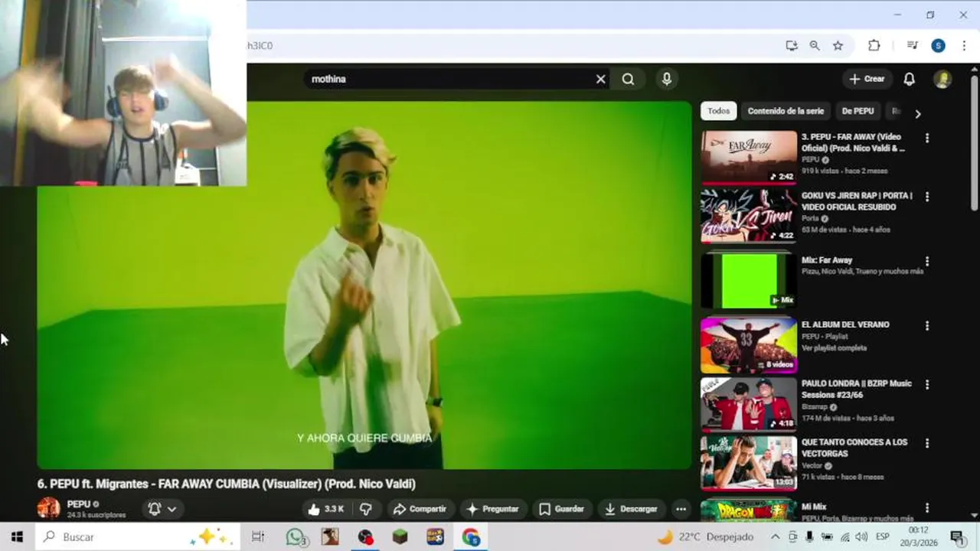Open Google Chrome icon in taskbar

click(470, 537)
